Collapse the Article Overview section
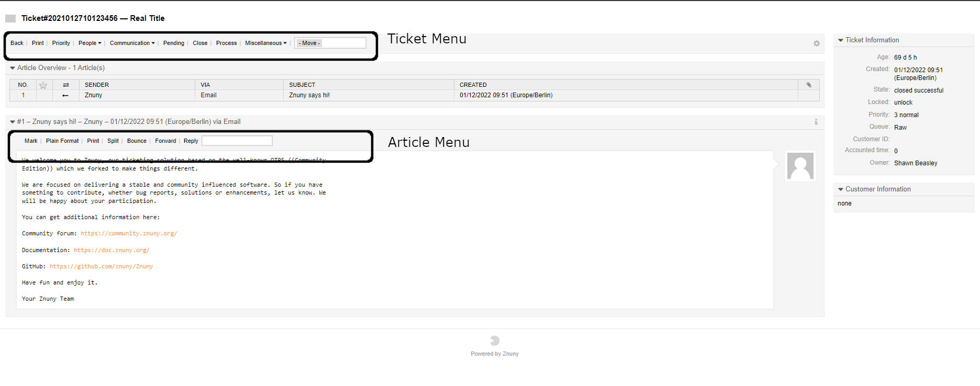The height and width of the screenshot is (386, 980). click(x=13, y=68)
